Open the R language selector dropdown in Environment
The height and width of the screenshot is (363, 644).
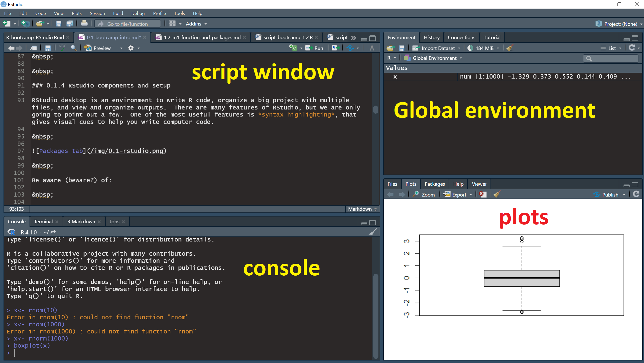392,58
